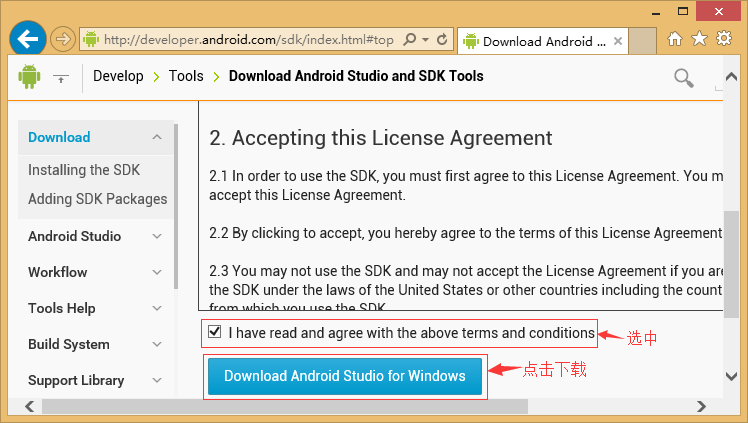Image resolution: width=748 pixels, height=423 pixels.
Task: Refresh the page with the reload icon
Action: coord(442,39)
